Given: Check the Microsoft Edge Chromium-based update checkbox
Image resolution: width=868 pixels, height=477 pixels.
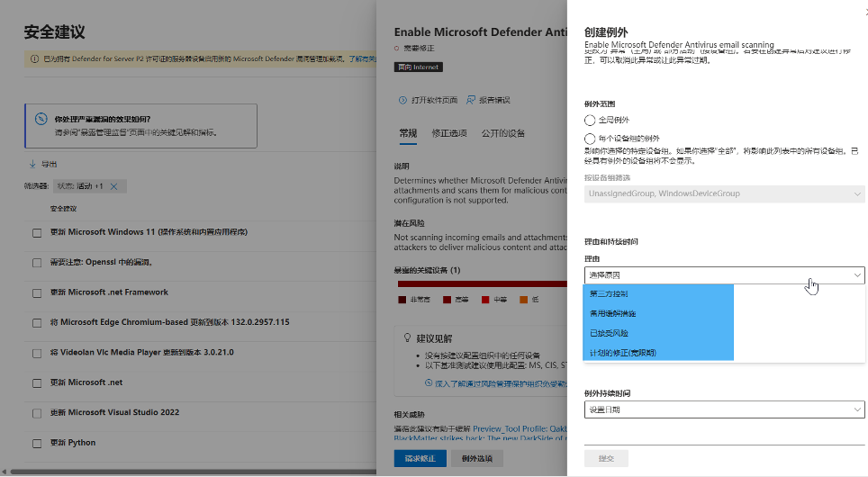Looking at the screenshot, I should (x=37, y=323).
